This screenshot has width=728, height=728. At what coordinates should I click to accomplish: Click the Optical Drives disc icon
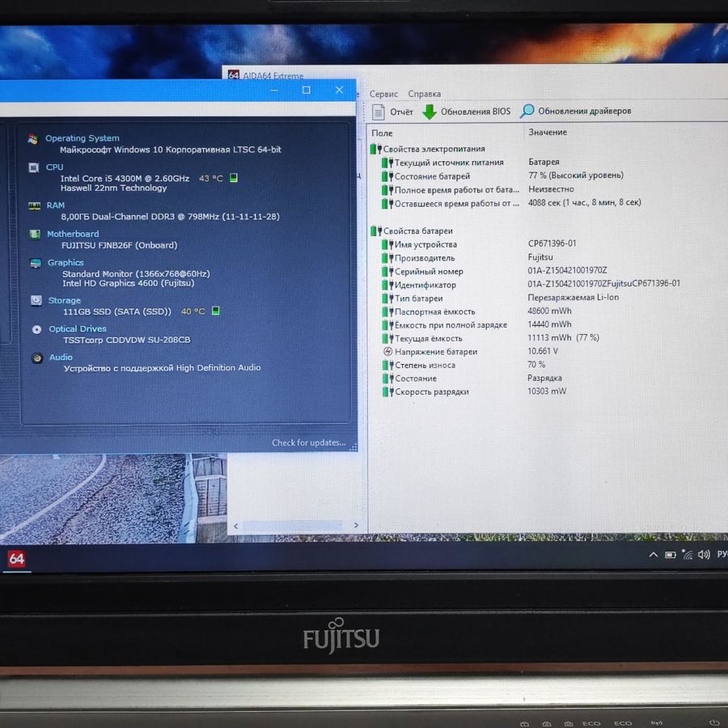(36, 330)
